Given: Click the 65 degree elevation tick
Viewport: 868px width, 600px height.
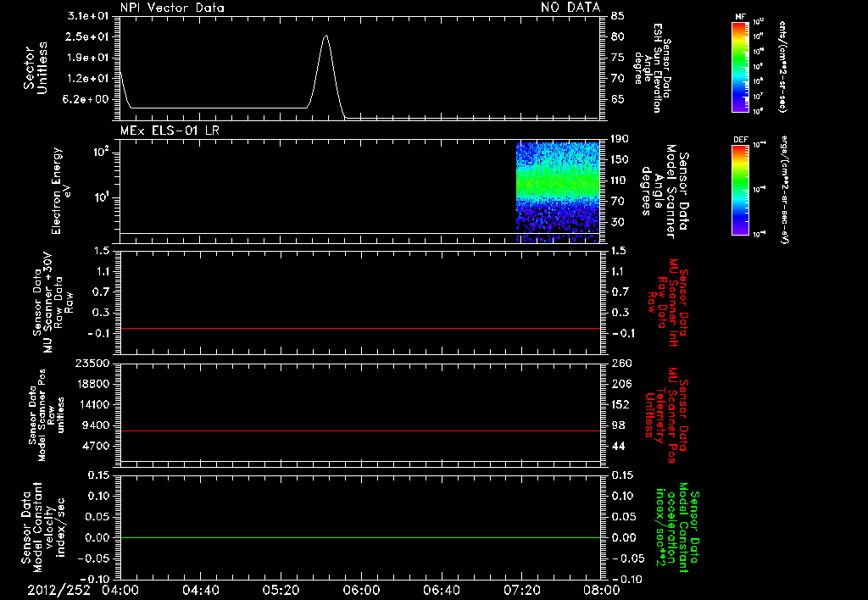Looking at the screenshot, I should pyautogui.click(x=618, y=100).
